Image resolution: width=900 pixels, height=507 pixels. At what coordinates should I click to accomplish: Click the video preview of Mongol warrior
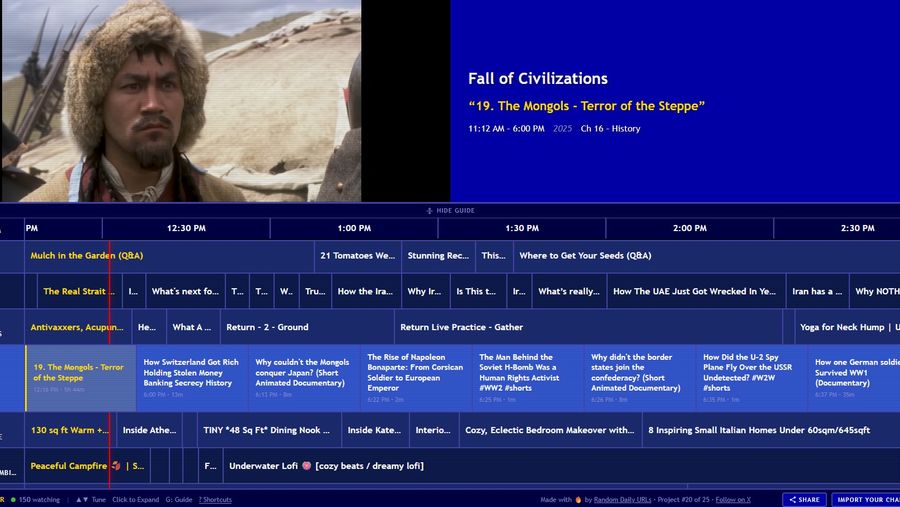point(181,100)
